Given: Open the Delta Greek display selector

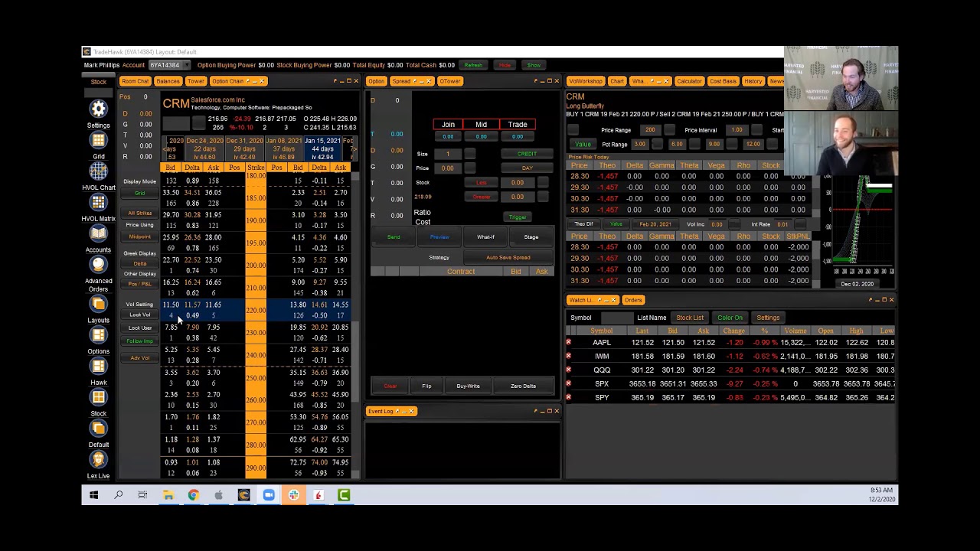Looking at the screenshot, I should tap(139, 263).
